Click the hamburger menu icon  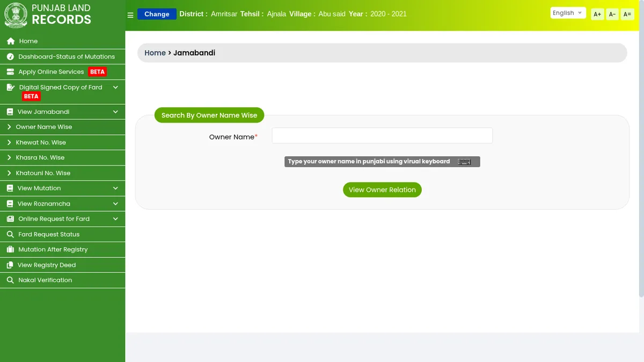tap(130, 15)
